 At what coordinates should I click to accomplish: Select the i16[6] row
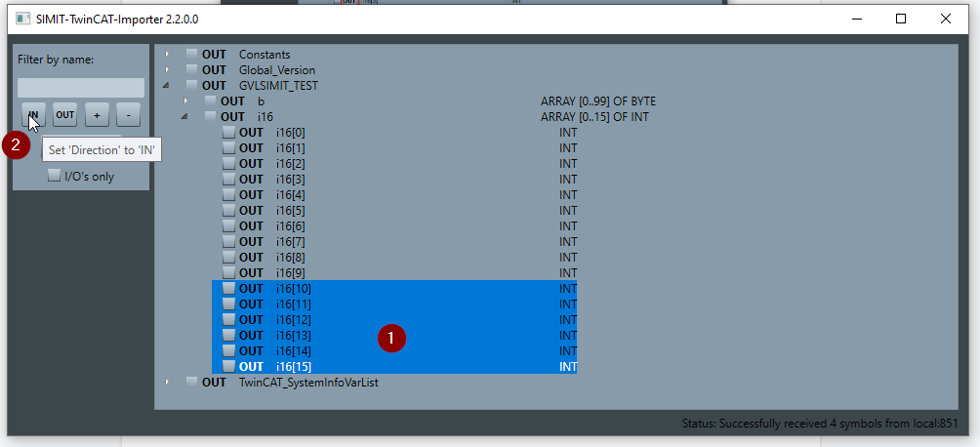tap(394, 225)
